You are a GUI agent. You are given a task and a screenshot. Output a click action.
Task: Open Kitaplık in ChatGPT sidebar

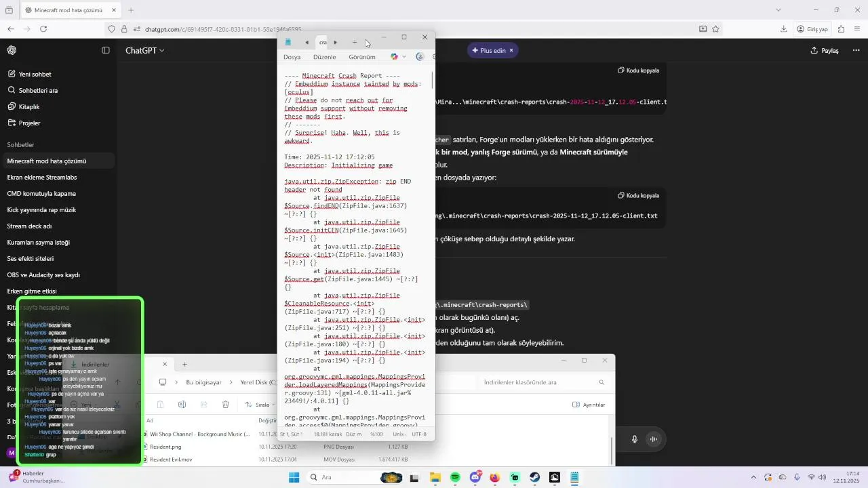24,107
